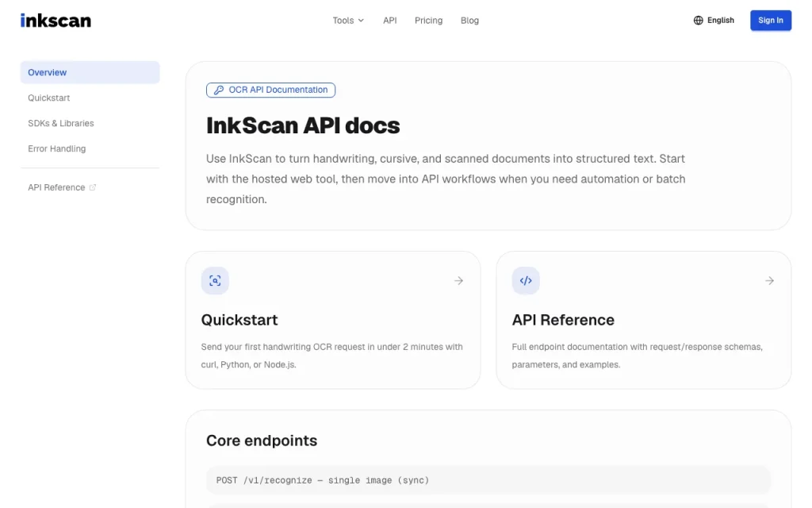Screen dimensions: 812x508
Task: Click the Tools chevron arrow
Action: (x=361, y=21)
